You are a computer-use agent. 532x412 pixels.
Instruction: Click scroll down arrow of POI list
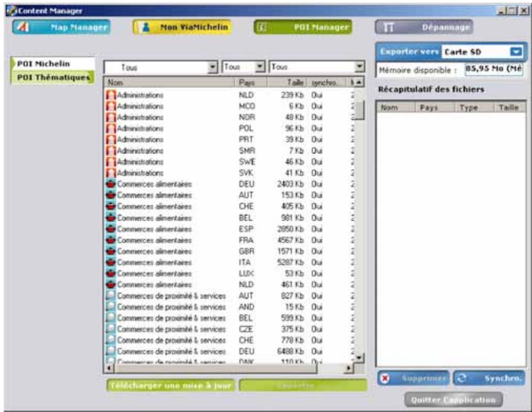(360, 358)
